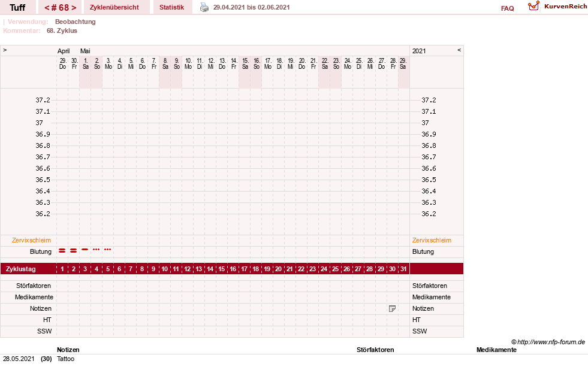Collapse chart with right '<' arrow
Viewport: 588px width, 373px height.
pyautogui.click(x=459, y=50)
